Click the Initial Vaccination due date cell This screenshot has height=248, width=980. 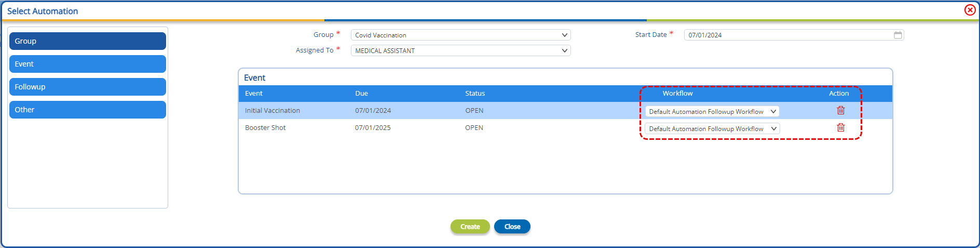(x=373, y=111)
